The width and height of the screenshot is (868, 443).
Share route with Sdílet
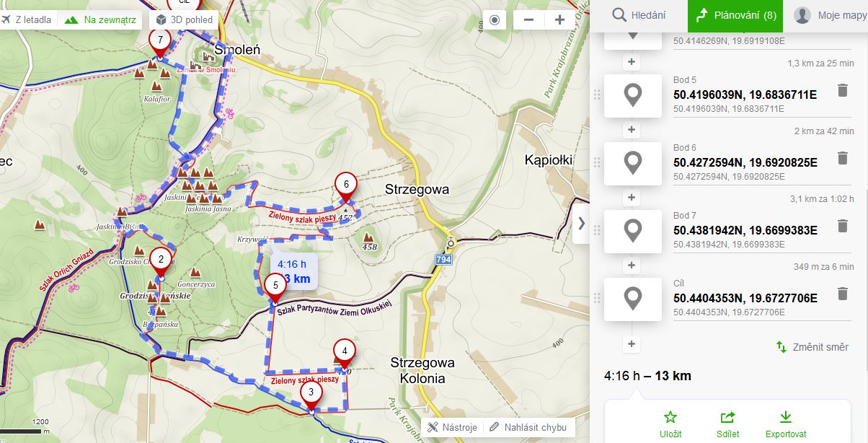tap(728, 424)
